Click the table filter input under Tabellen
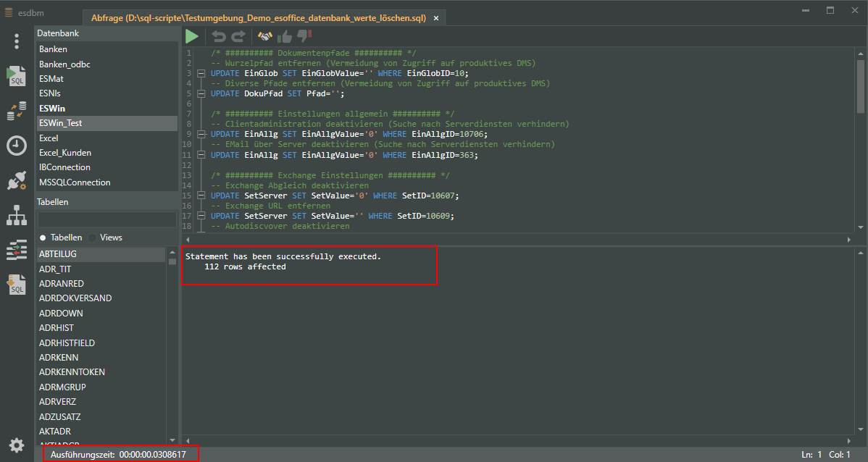 tap(107, 219)
